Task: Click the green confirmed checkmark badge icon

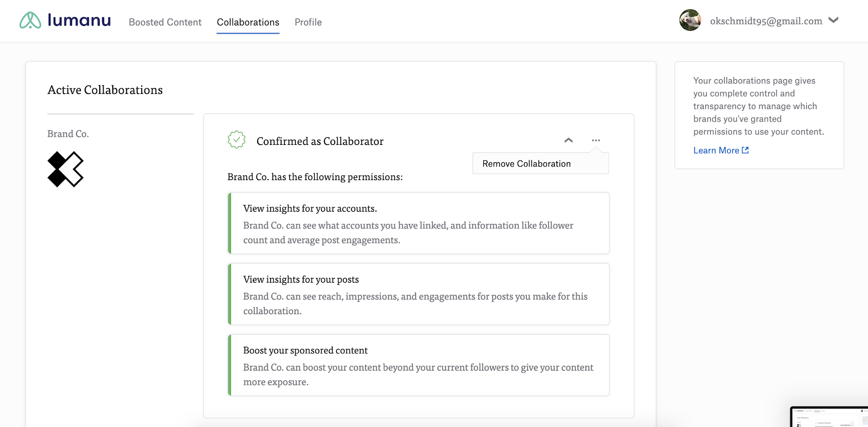Action: click(x=237, y=140)
